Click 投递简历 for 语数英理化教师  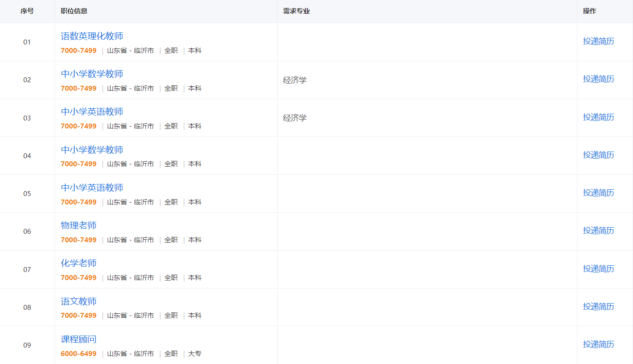pyautogui.click(x=598, y=41)
